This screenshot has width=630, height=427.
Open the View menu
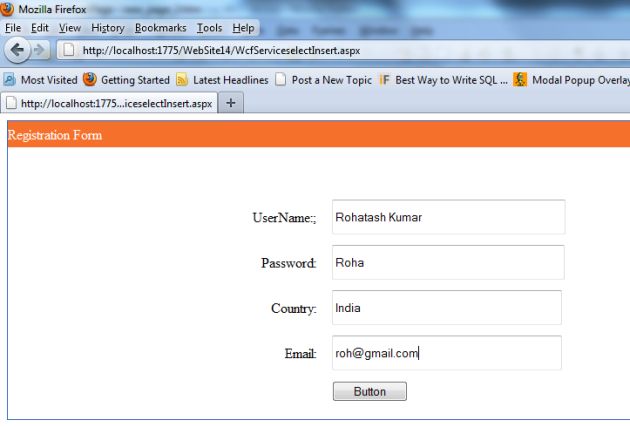click(x=70, y=28)
